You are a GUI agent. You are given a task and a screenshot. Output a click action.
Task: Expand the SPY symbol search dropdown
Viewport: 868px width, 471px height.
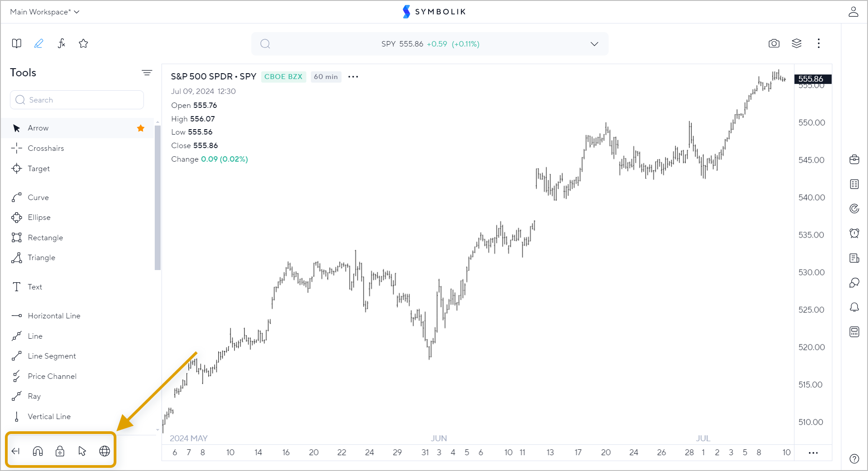[594, 44]
